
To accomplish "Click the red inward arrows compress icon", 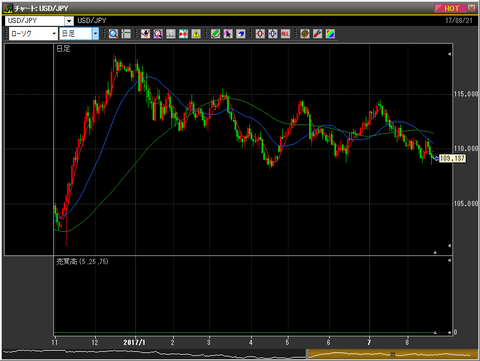I will (x=260, y=34).
